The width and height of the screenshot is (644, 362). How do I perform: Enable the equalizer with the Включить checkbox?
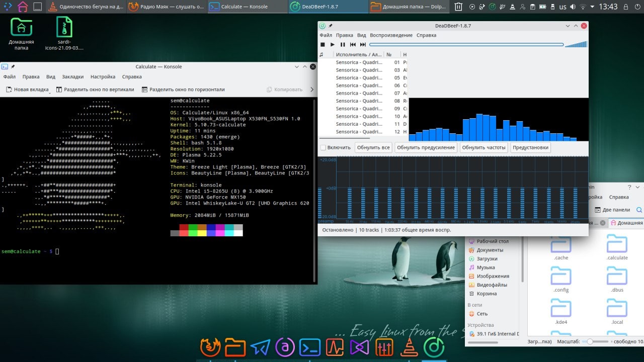click(x=324, y=148)
